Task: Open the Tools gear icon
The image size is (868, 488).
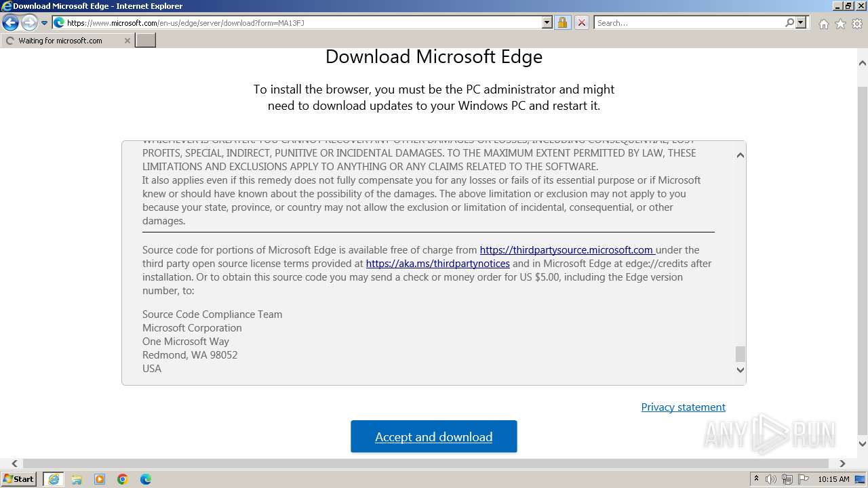Action: click(x=857, y=24)
